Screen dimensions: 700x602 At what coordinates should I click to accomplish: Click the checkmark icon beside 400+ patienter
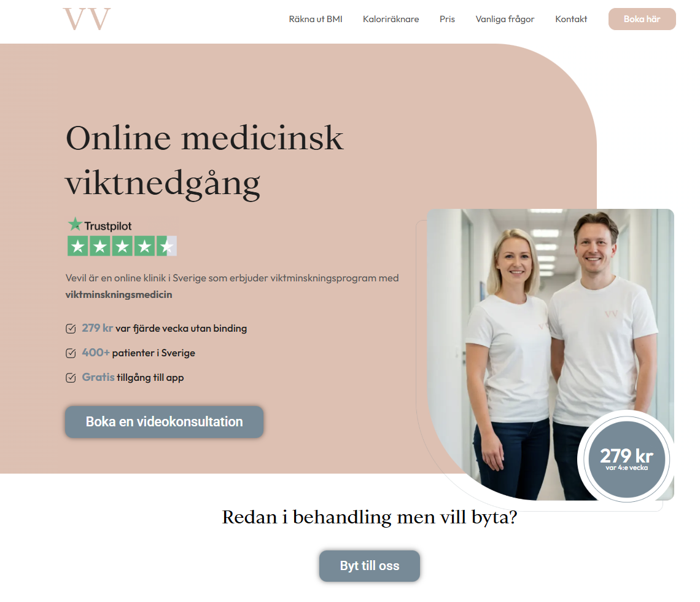pyautogui.click(x=71, y=353)
